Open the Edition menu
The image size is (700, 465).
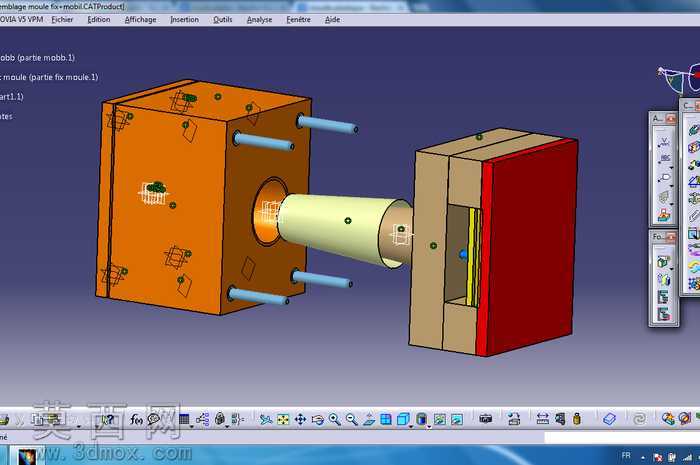tap(98, 20)
